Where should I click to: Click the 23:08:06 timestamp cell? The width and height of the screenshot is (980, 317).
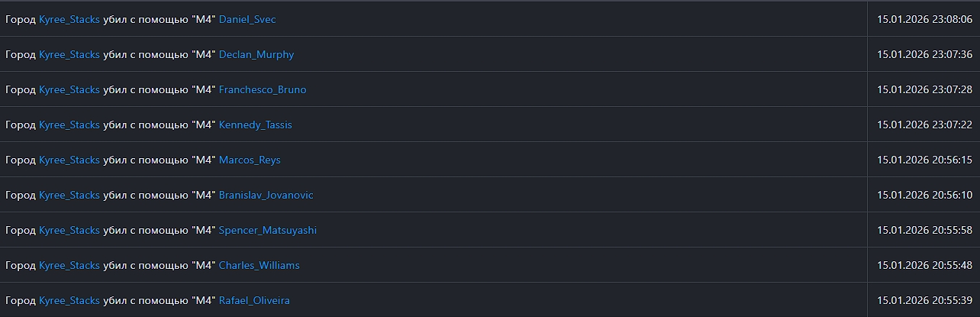pyautogui.click(x=924, y=20)
